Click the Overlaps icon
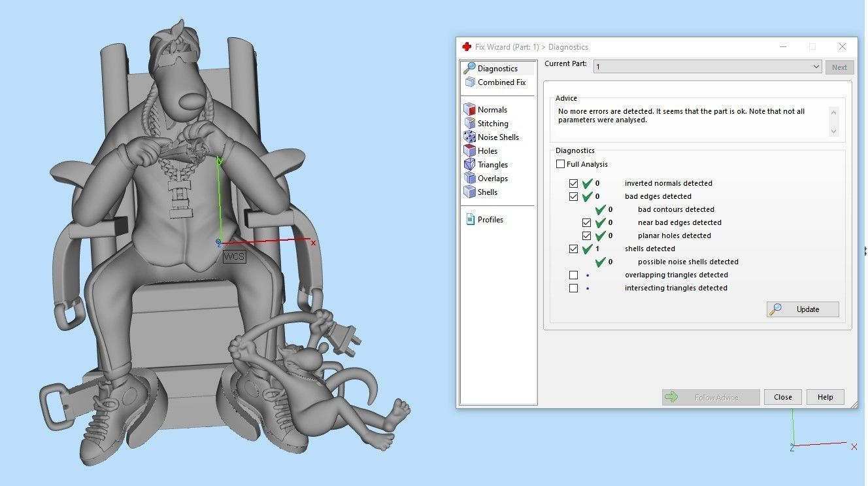Screen dimensions: 868x486 469,179
